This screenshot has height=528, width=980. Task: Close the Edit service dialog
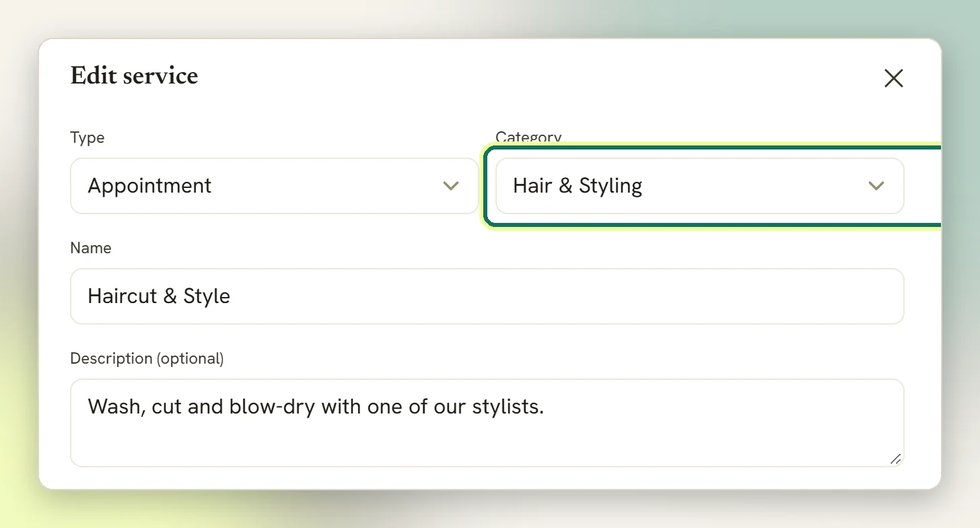[893, 78]
